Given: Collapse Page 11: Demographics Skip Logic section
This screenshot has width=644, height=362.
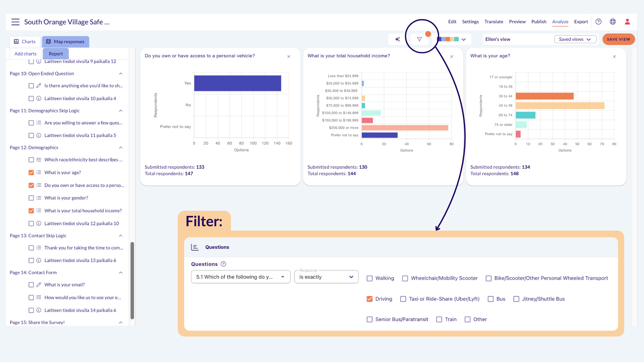Looking at the screenshot, I should [121, 111].
